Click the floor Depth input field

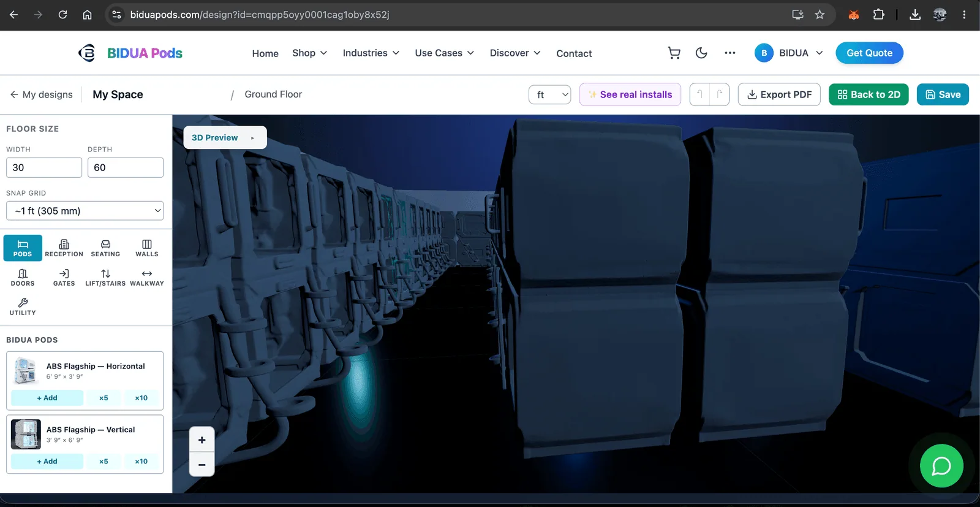126,167
